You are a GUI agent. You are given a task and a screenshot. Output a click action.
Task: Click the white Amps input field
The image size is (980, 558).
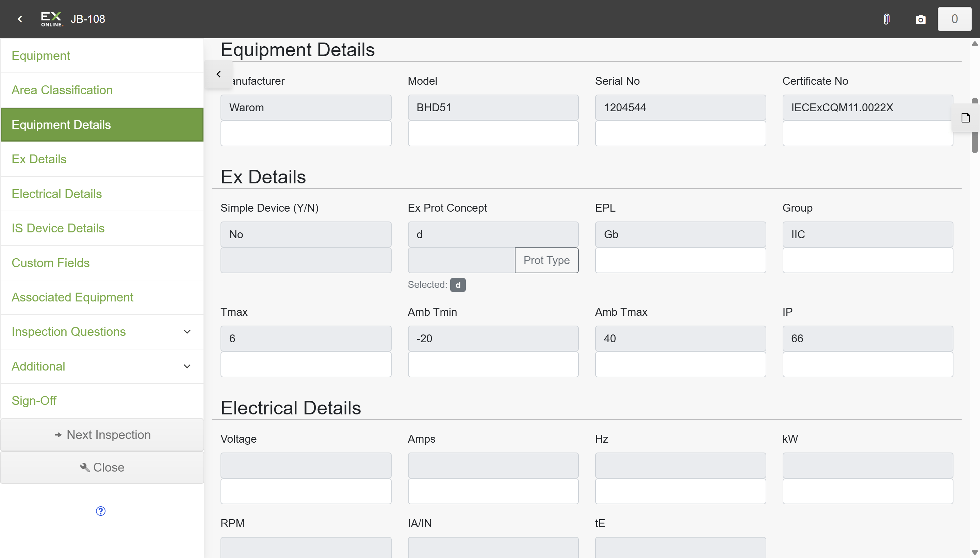click(493, 491)
